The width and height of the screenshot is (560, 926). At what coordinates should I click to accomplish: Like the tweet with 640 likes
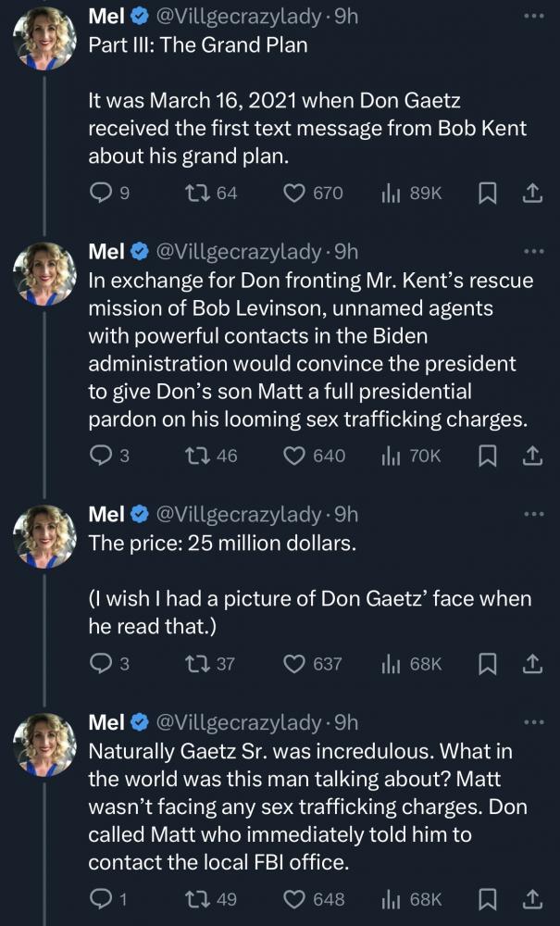(x=294, y=455)
